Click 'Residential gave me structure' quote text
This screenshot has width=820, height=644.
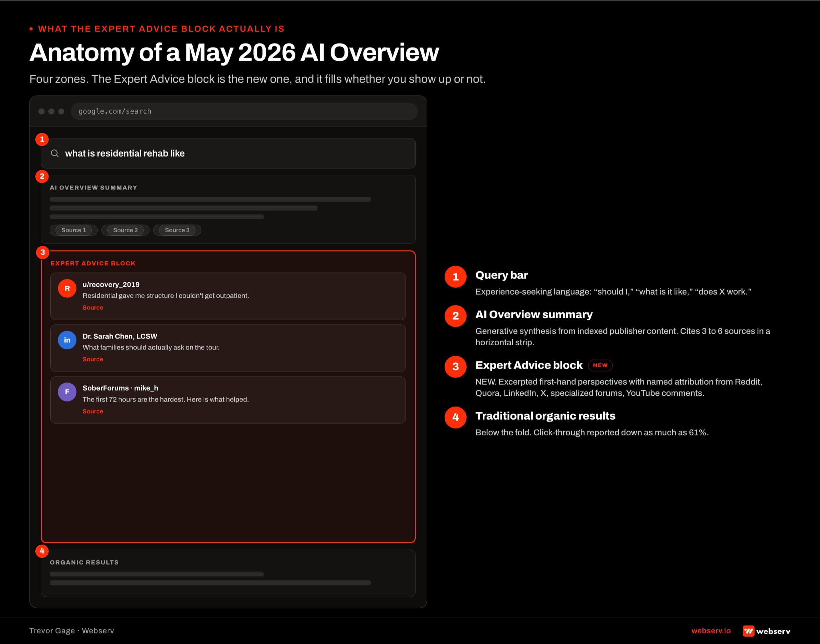click(166, 296)
